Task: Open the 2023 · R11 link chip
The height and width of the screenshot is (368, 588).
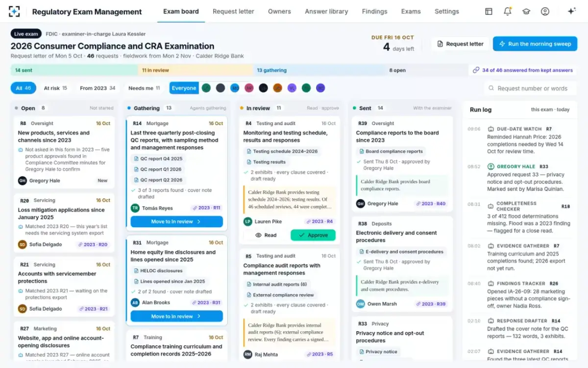Action: pos(207,208)
